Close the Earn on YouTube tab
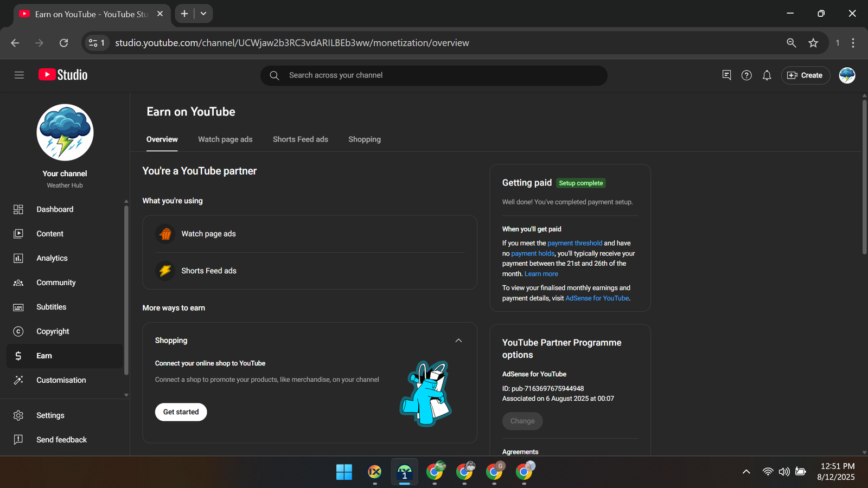The image size is (868, 488). (160, 14)
